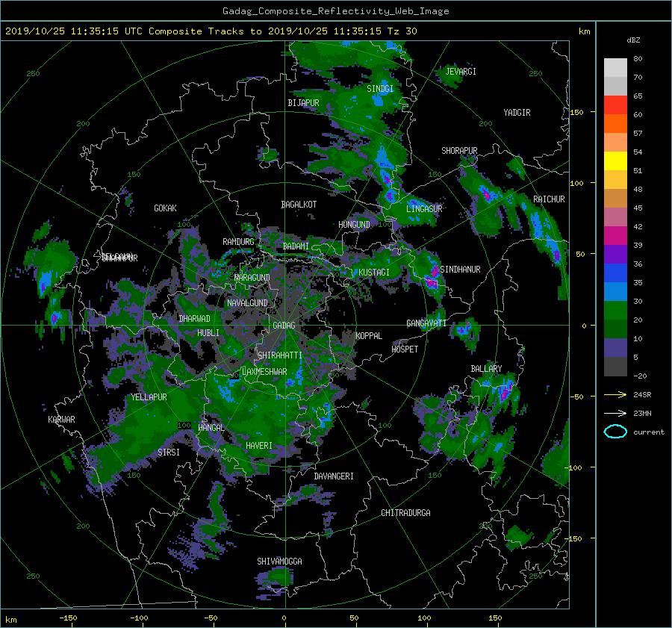The width and height of the screenshot is (672, 628).
Task: Click the KARWAR city label
Action: click(x=61, y=420)
